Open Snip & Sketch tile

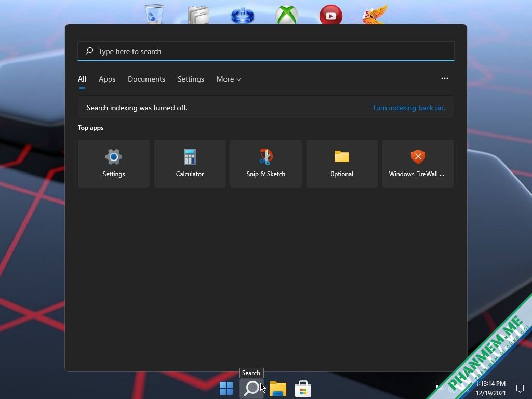click(x=265, y=164)
